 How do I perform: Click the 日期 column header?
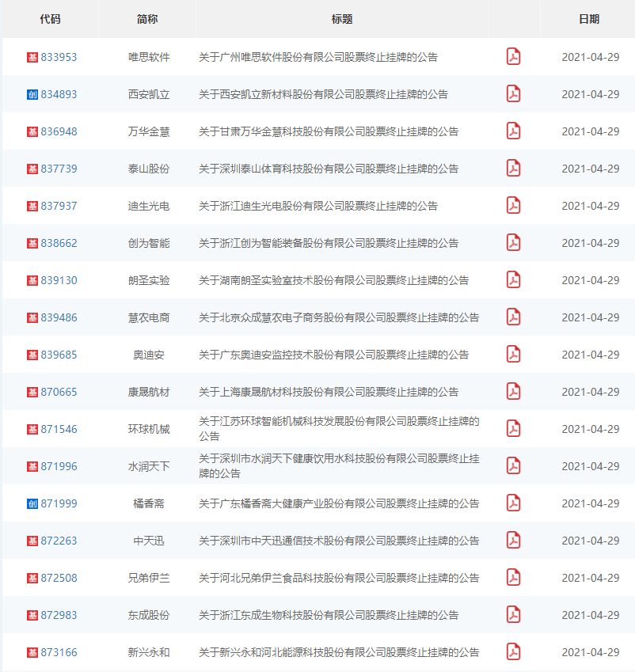[589, 19]
